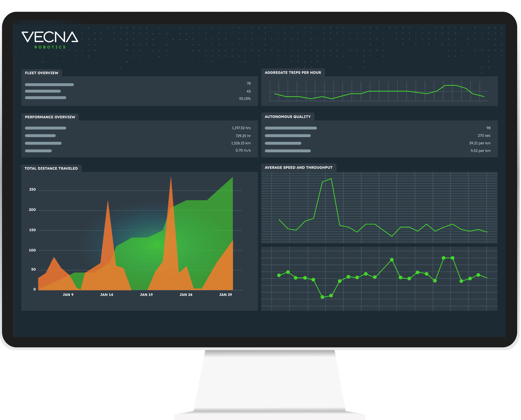
Task: Open the Performance Overview panel header
Action: pos(50,117)
